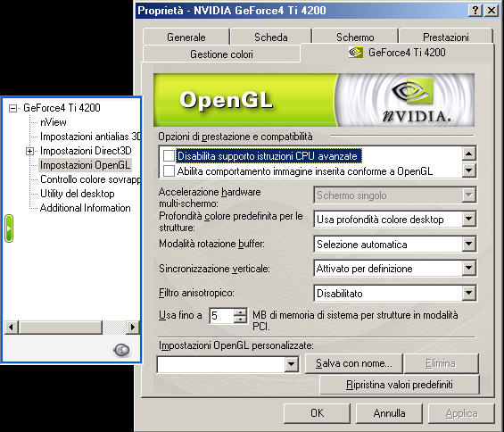Open the Profondità colore predefinita dropdown

(469, 219)
